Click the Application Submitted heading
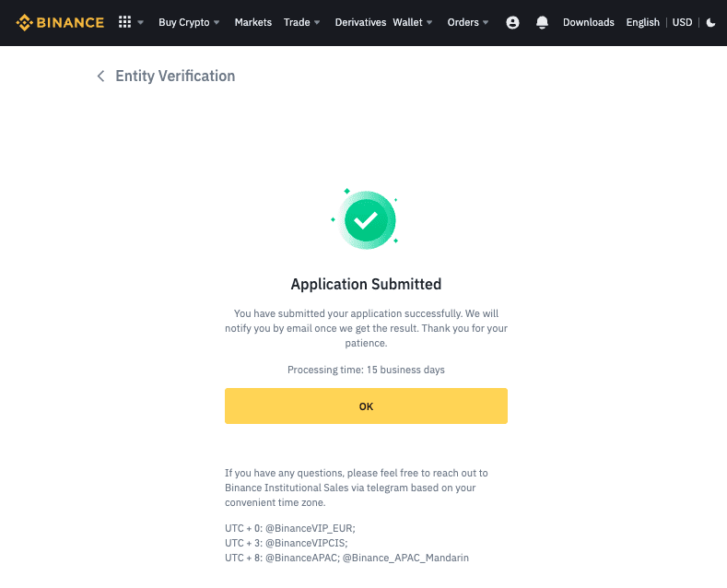The height and width of the screenshot is (588, 727). 367,284
